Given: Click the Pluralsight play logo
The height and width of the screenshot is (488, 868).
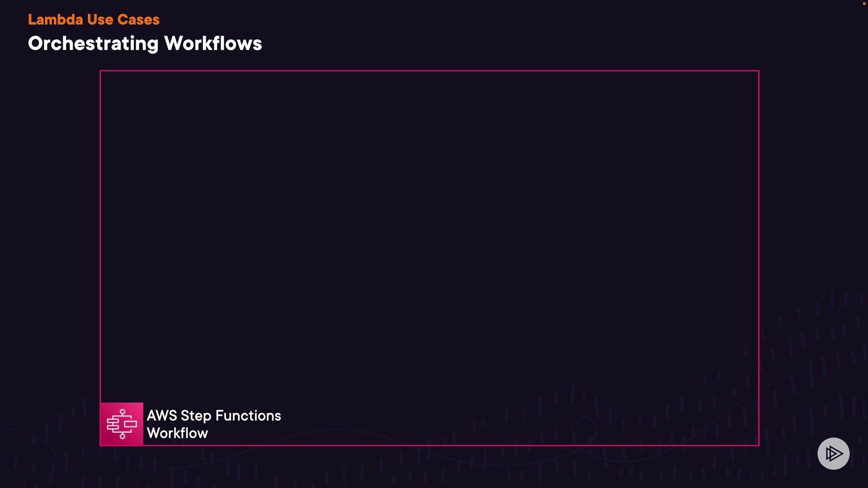Looking at the screenshot, I should click(833, 453).
